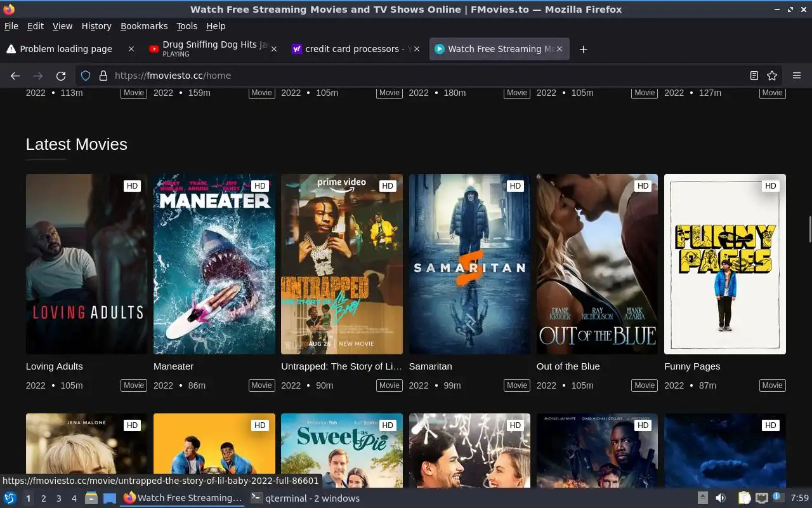812x508 pixels.
Task: Click the HD badge on Loving Adults poster
Action: point(132,186)
